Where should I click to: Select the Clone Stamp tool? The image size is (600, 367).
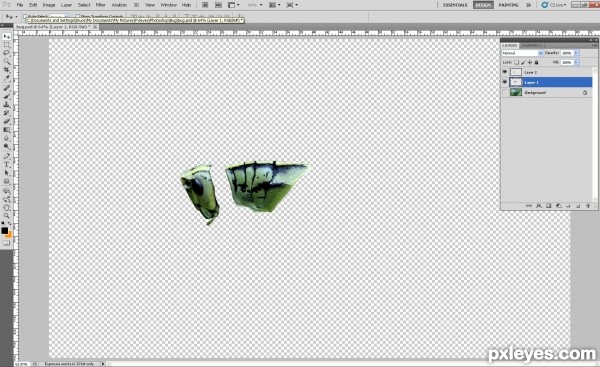(x=7, y=104)
